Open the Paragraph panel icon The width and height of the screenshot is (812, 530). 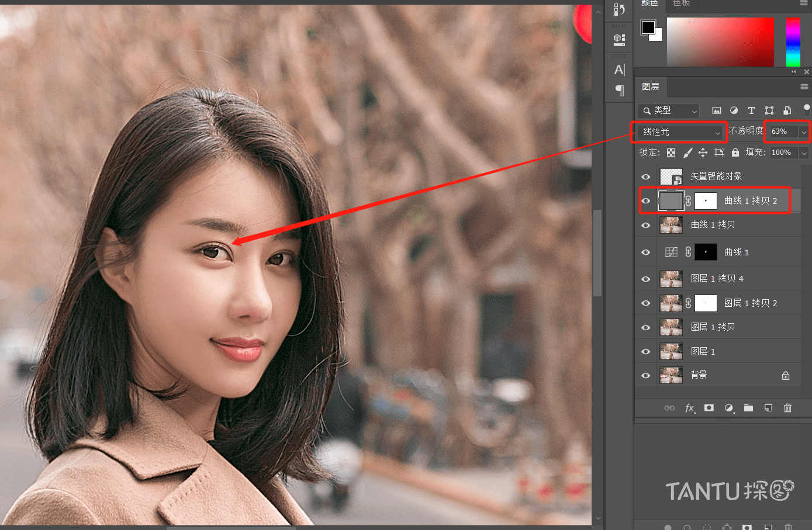click(x=620, y=91)
